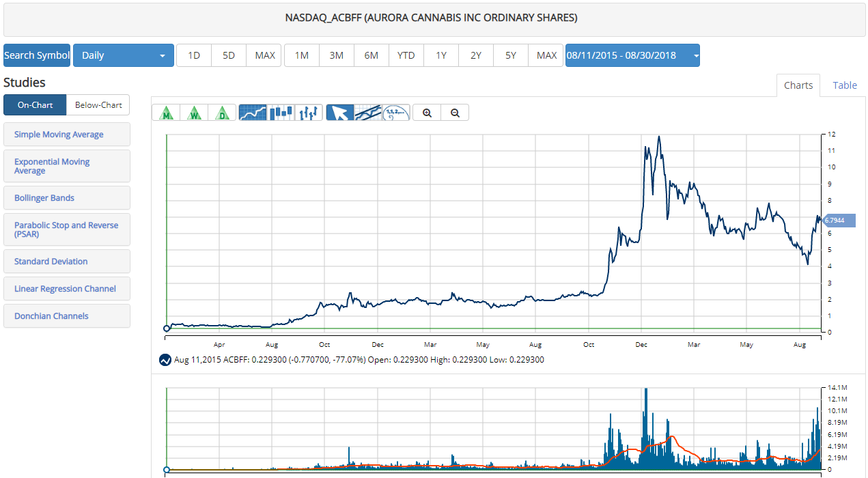
Task: Click the Aug 11, 2015 ACBFF quote line
Action: point(359,360)
